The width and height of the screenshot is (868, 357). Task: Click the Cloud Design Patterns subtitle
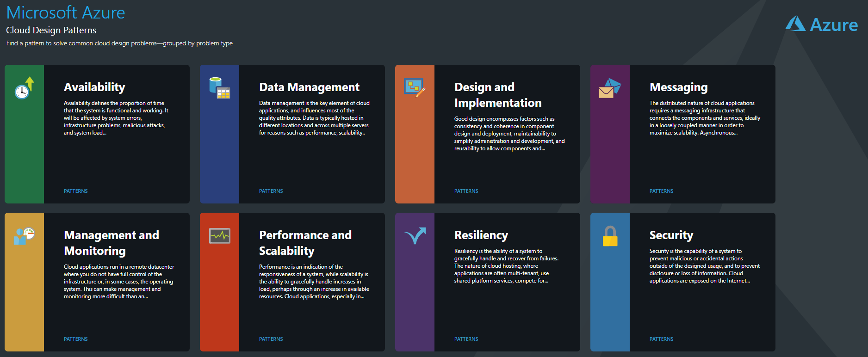(51, 30)
